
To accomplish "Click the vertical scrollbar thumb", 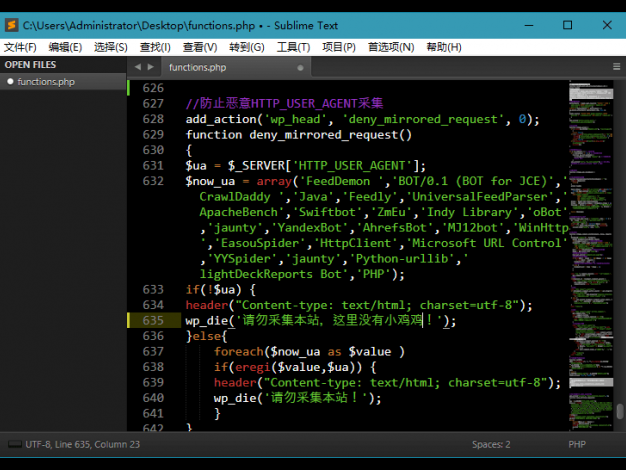I will point(620,411).
